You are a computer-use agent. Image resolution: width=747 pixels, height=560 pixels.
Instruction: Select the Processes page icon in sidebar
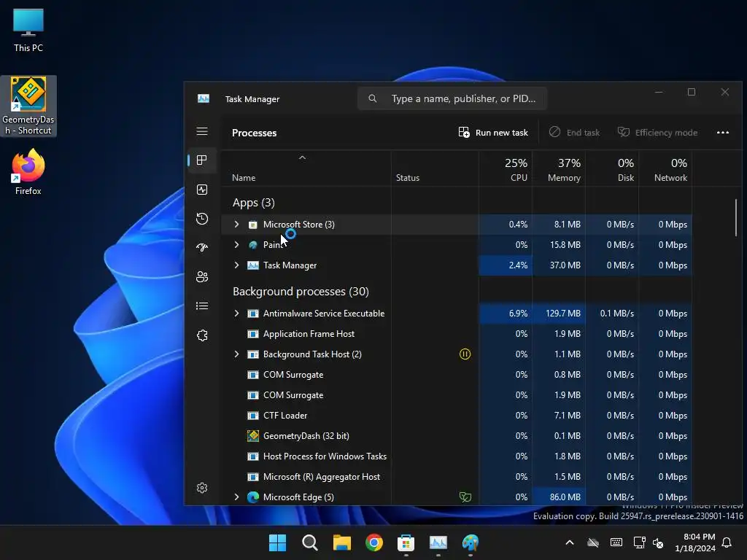(202, 160)
